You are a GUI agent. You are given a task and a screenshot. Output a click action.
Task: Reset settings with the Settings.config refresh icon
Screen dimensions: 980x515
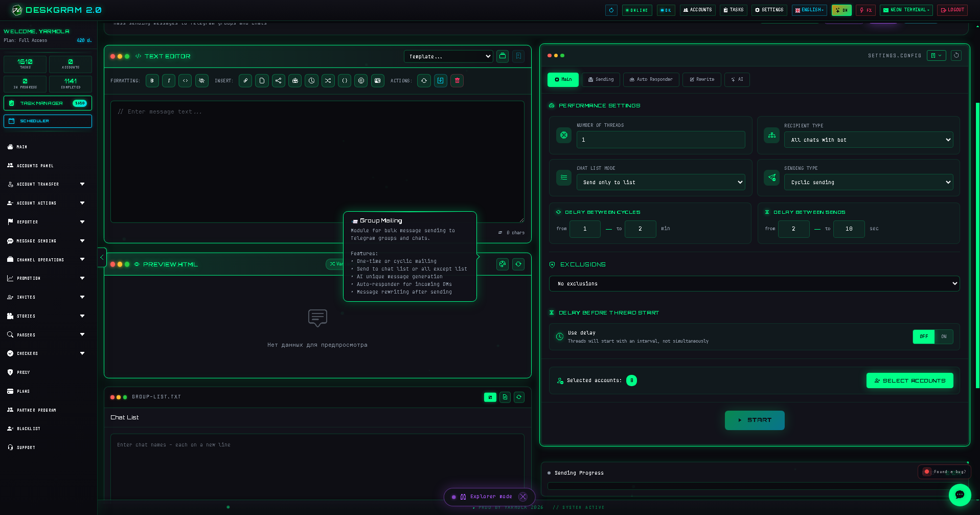click(956, 55)
